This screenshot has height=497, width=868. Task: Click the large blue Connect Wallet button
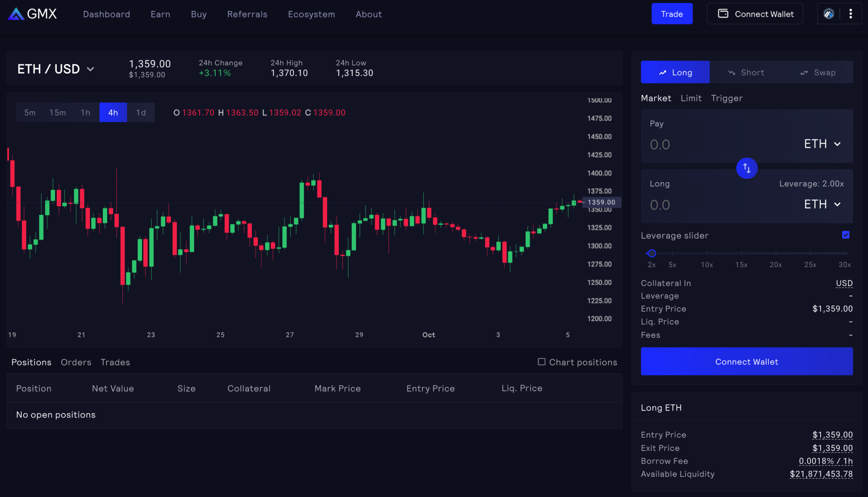pyautogui.click(x=746, y=361)
